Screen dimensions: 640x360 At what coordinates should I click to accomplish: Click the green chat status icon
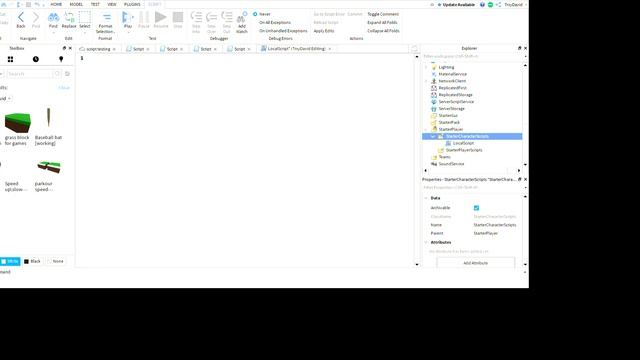tap(491, 4)
